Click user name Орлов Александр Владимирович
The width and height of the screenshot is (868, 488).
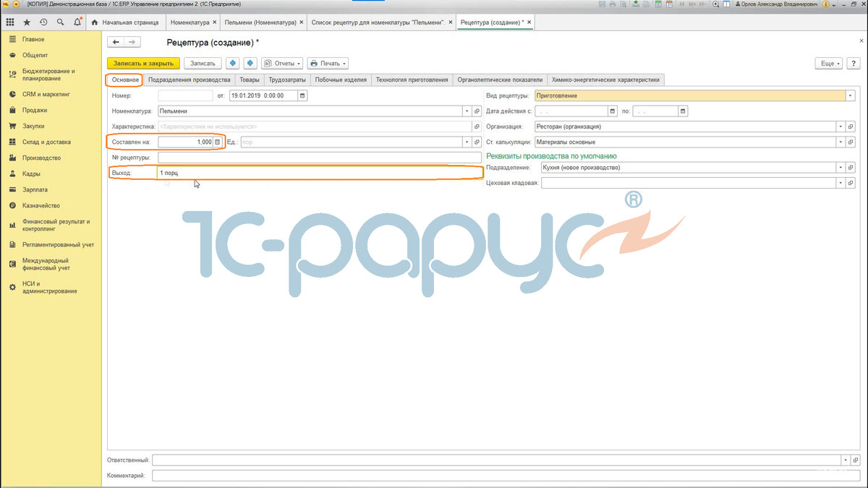778,4
